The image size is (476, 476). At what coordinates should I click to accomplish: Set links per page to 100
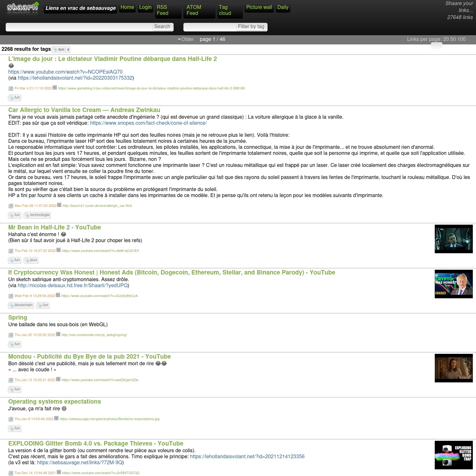tap(462, 39)
